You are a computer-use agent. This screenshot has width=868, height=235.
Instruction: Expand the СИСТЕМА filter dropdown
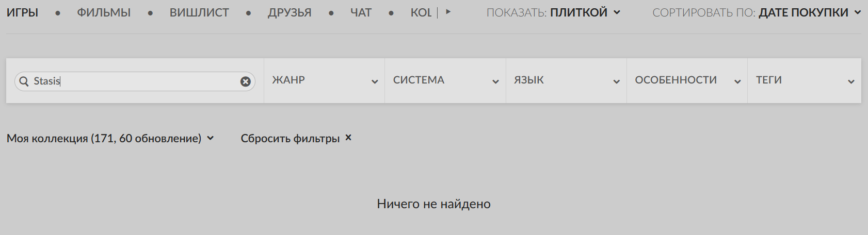pyautogui.click(x=445, y=80)
